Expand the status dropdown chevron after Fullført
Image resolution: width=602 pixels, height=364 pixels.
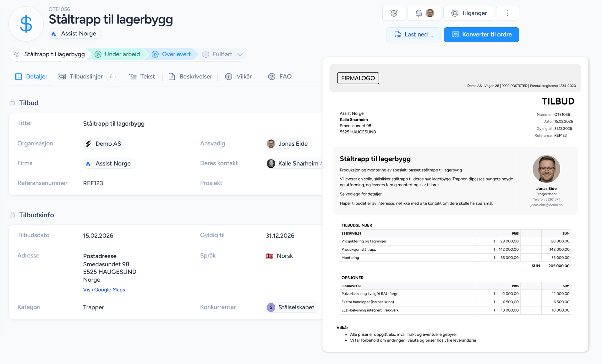(x=240, y=54)
